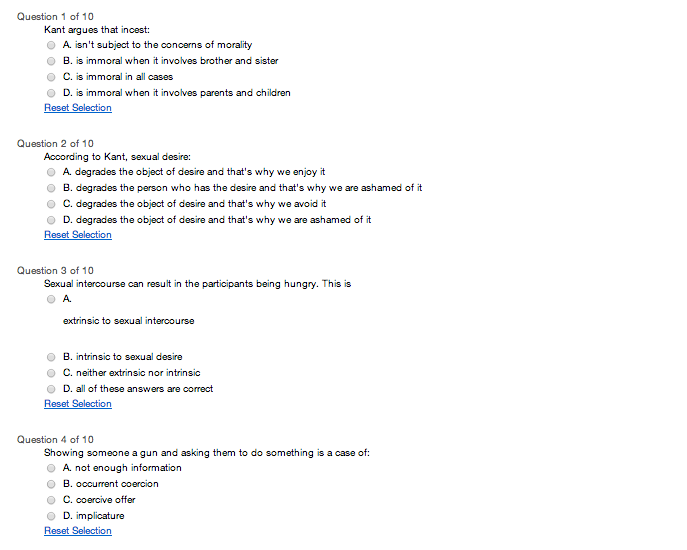Pick option D "implicature"

coord(51,516)
